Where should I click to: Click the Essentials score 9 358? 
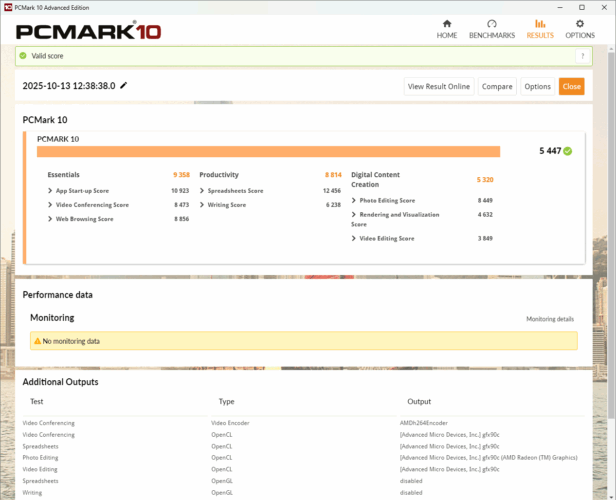(x=181, y=175)
